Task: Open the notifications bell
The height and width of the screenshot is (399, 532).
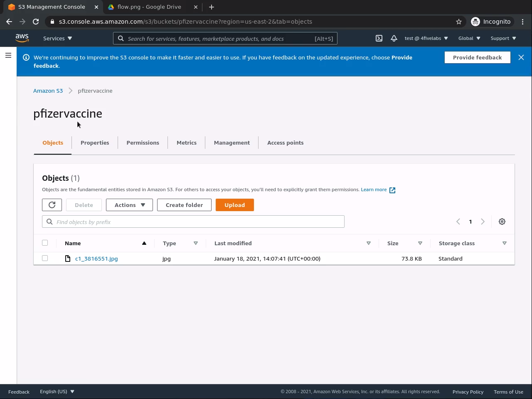Action: pos(394,38)
